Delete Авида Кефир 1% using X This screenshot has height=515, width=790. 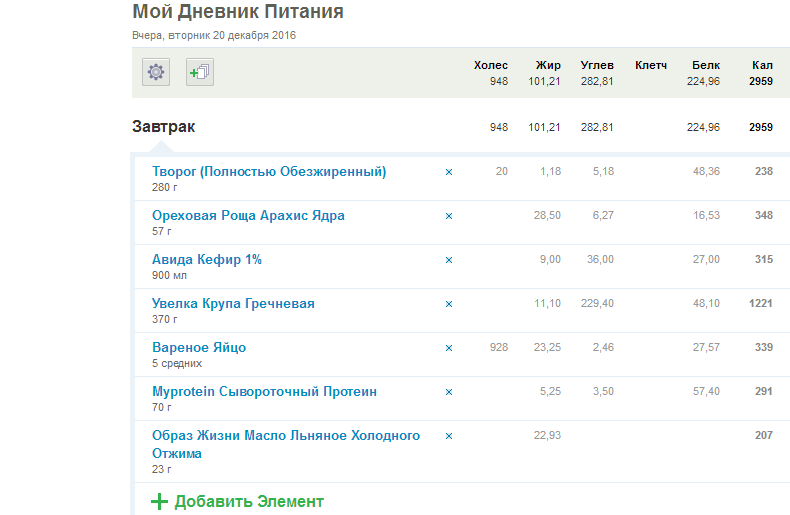(449, 260)
